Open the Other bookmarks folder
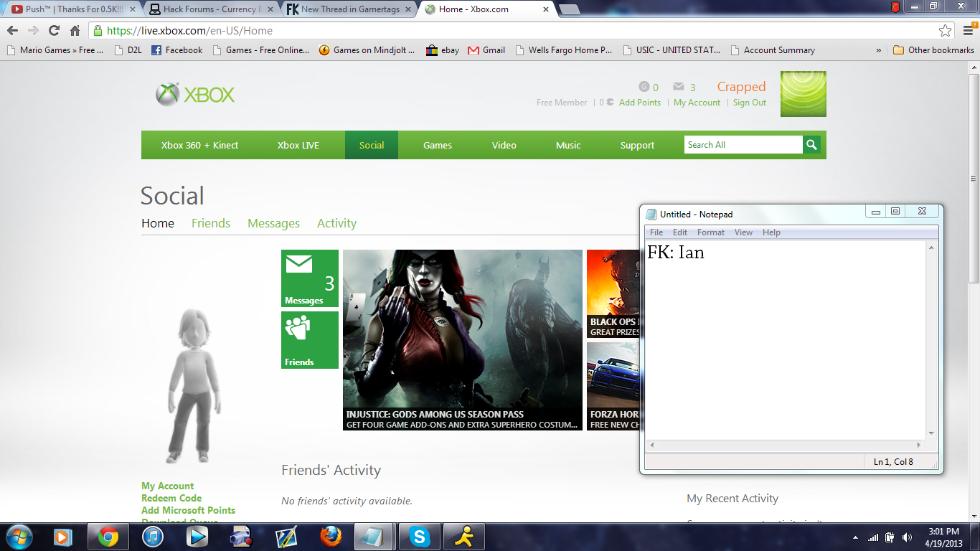The height and width of the screenshot is (551, 980). tap(933, 50)
